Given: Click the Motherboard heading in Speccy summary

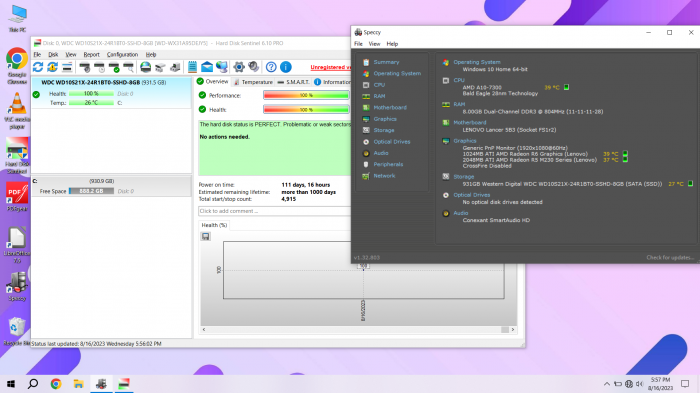Looking at the screenshot, I should click(470, 122).
